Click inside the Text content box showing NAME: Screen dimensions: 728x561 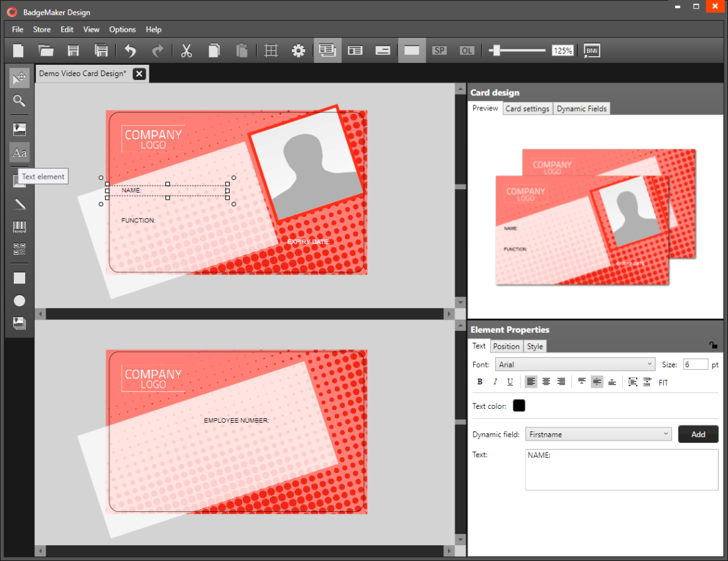[621, 470]
